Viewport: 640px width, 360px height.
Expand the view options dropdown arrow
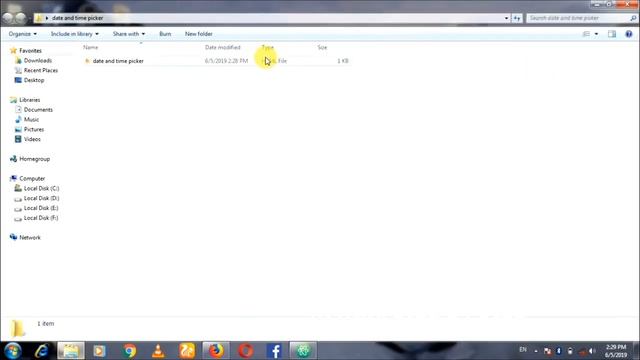click(596, 34)
